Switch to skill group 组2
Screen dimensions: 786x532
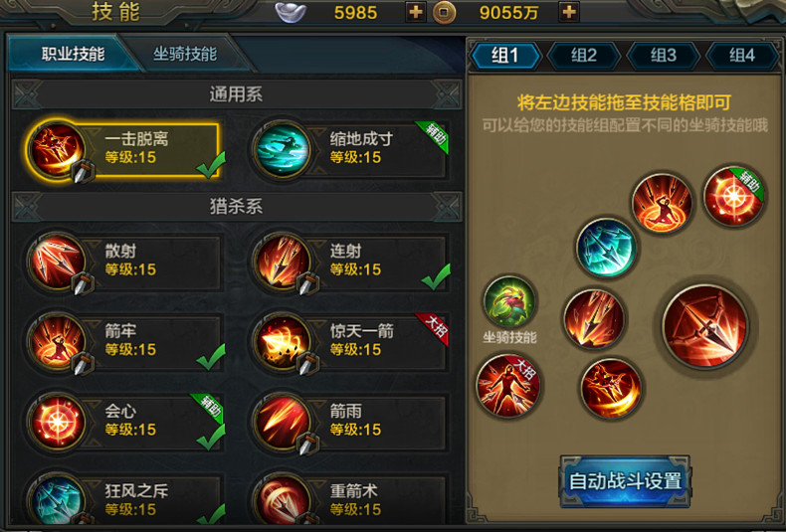point(584,55)
